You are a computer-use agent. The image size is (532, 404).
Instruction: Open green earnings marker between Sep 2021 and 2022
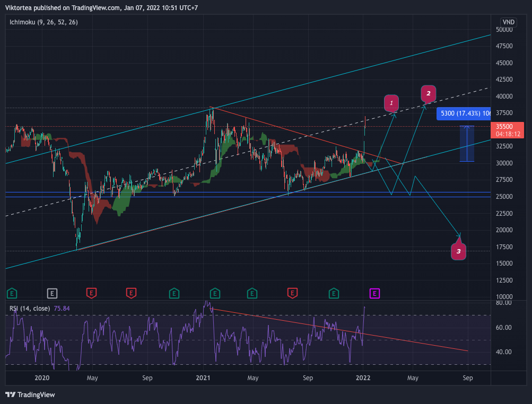pyautogui.click(x=334, y=293)
